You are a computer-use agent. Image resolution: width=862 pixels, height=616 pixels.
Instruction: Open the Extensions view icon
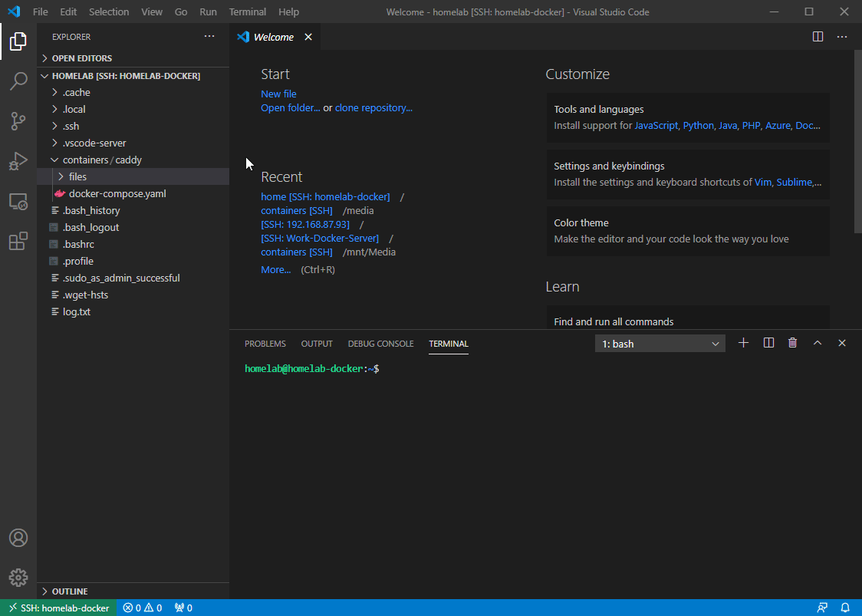coord(18,241)
